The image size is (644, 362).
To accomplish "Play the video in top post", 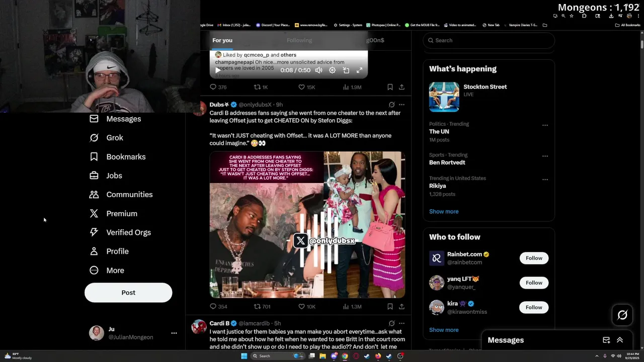I will pos(217,70).
